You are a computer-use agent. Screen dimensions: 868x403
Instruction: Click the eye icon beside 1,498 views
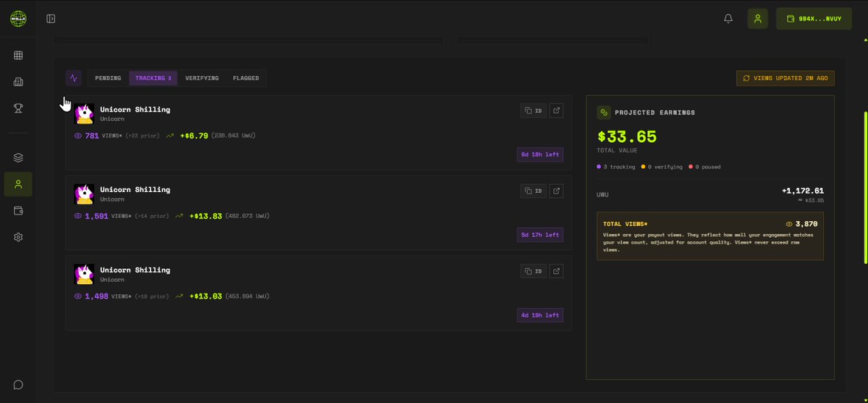tap(78, 296)
